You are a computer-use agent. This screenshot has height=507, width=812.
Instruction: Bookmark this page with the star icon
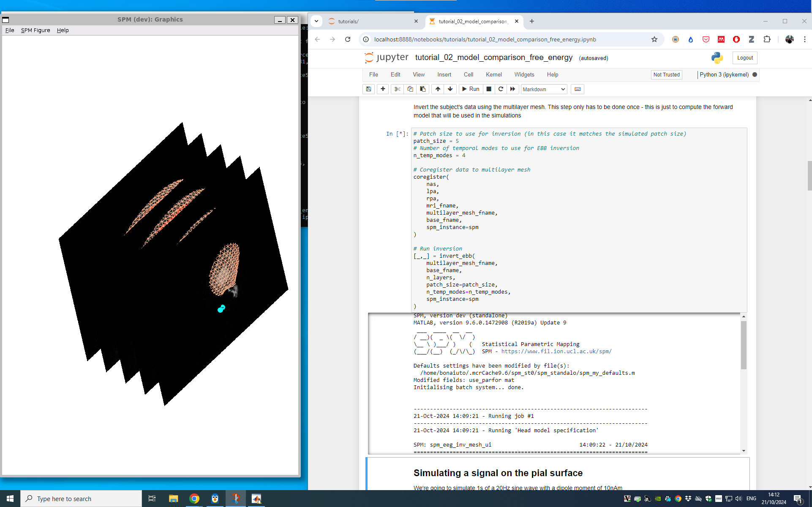(x=654, y=39)
